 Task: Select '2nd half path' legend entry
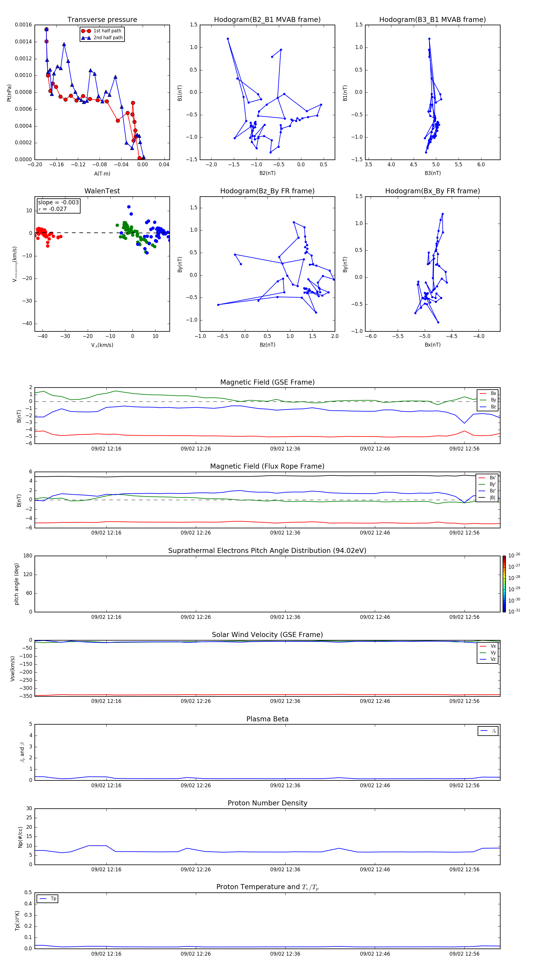(x=102, y=38)
